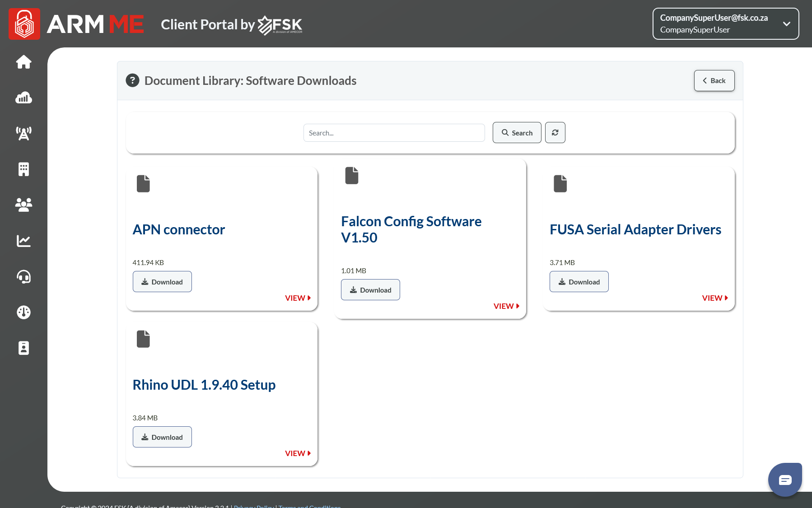Open the headset support sidebar icon
Viewport: 812px width, 508px height.
23,276
